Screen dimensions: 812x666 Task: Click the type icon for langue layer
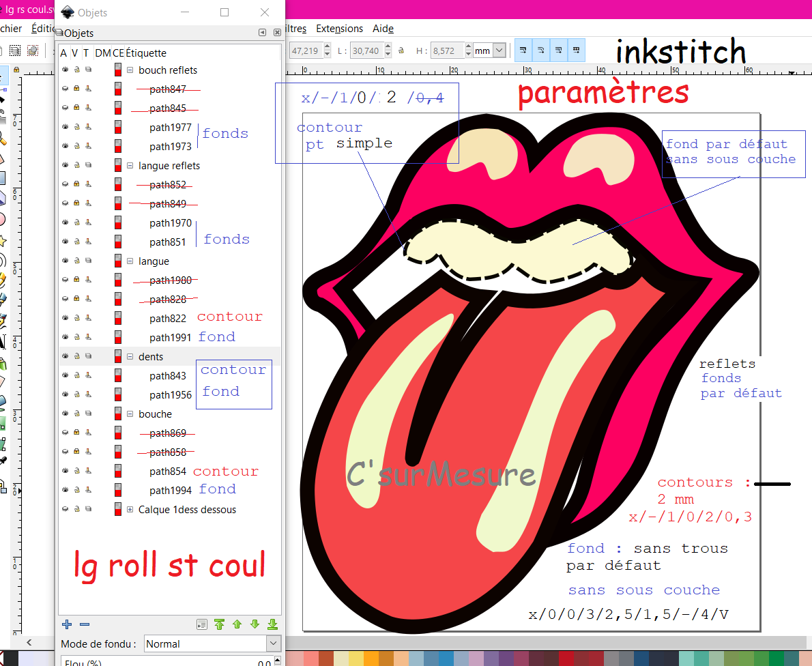[x=89, y=261]
